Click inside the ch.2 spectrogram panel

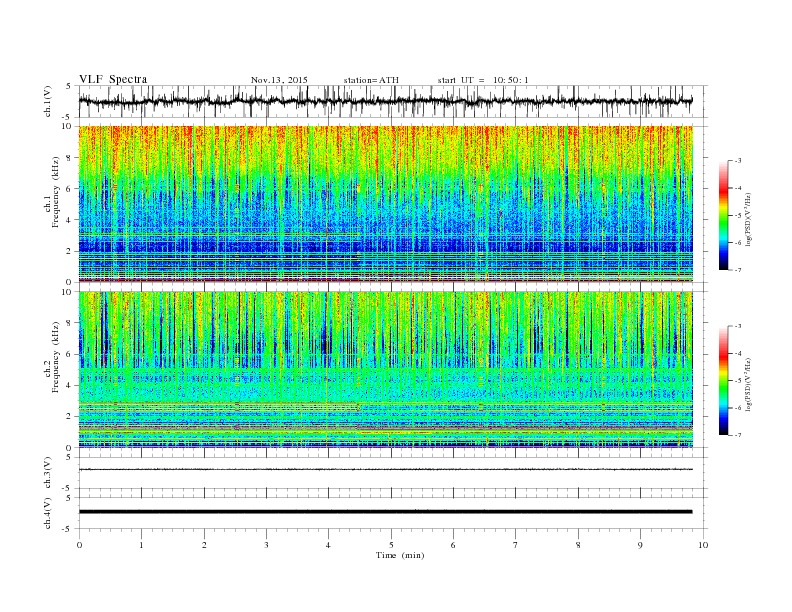point(386,370)
